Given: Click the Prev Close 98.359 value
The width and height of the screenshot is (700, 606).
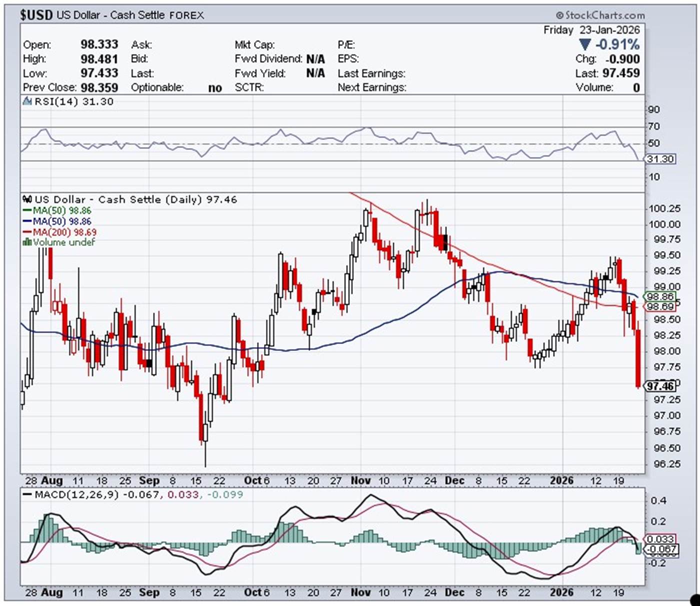Looking at the screenshot, I should (99, 87).
